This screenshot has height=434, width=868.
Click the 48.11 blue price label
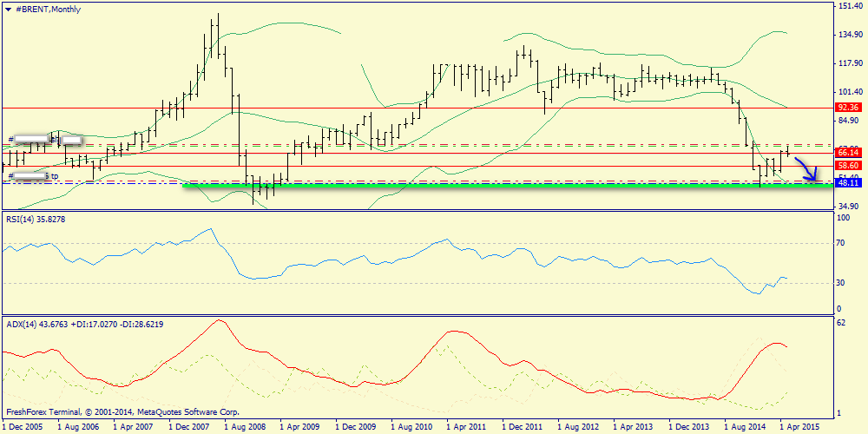(847, 182)
